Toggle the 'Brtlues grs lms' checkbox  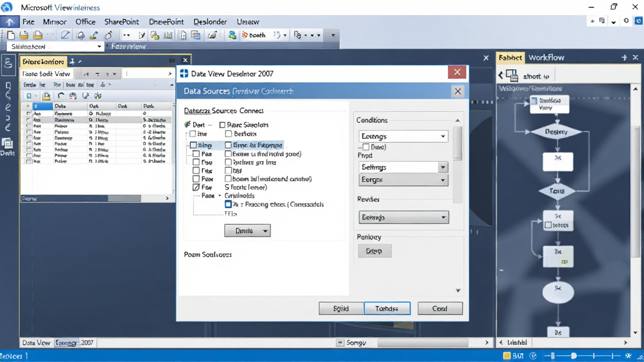tap(228, 162)
